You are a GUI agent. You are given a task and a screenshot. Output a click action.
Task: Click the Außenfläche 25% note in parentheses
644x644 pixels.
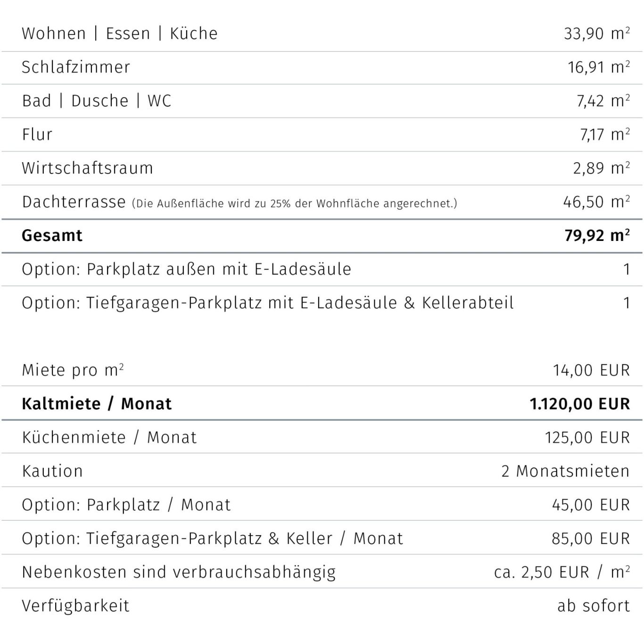click(295, 204)
